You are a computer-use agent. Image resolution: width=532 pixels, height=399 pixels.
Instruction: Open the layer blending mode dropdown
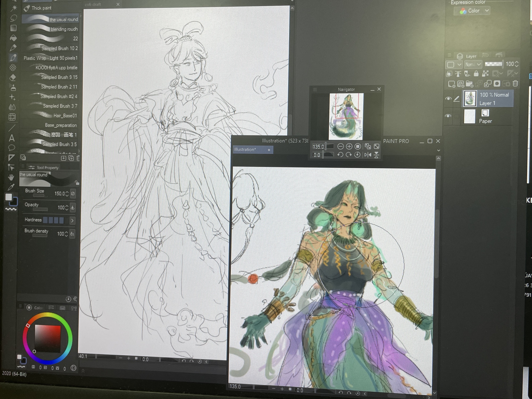473,64
